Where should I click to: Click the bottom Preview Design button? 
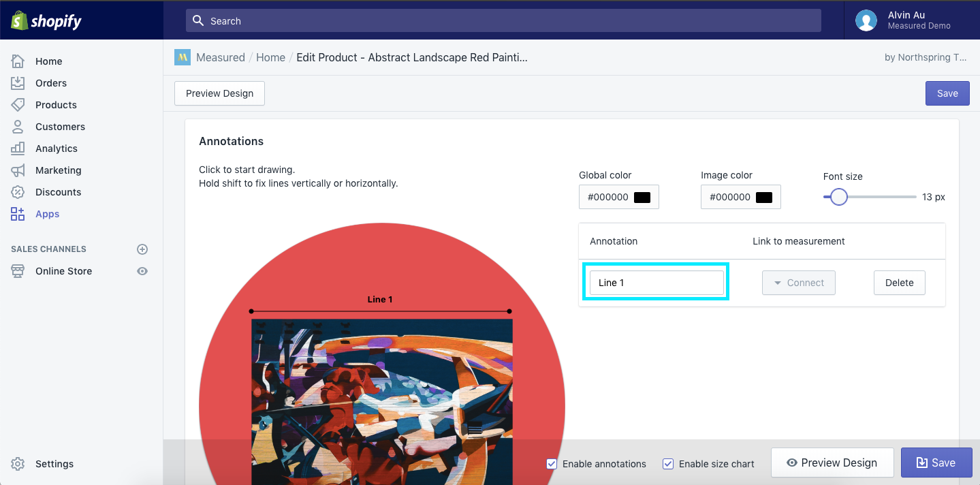pyautogui.click(x=832, y=463)
